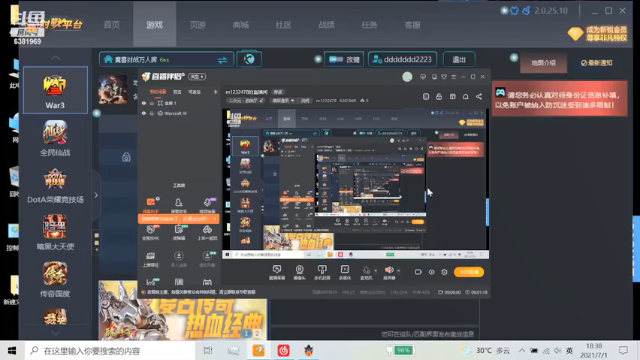
Task: Toggle lock on the 全屏 1 source
Action: 152,103
